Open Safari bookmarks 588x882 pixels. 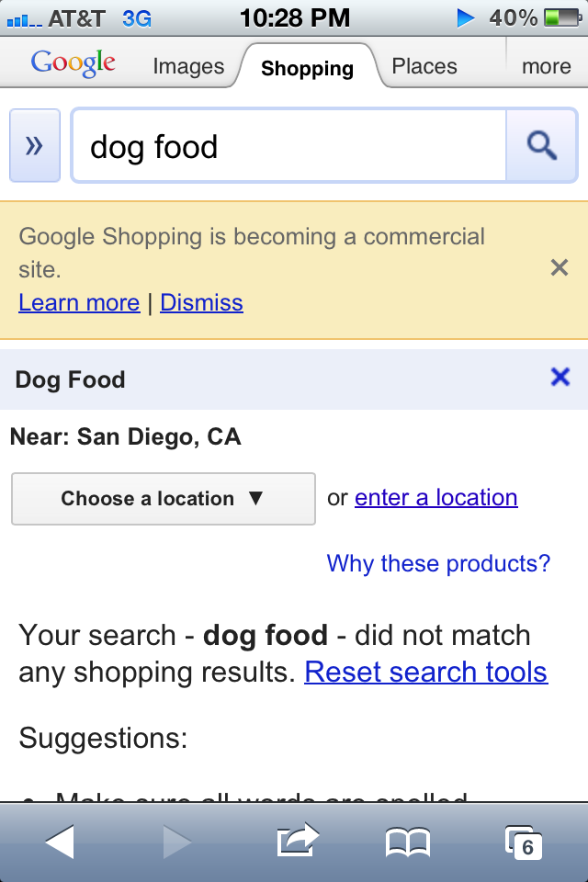coord(407,842)
